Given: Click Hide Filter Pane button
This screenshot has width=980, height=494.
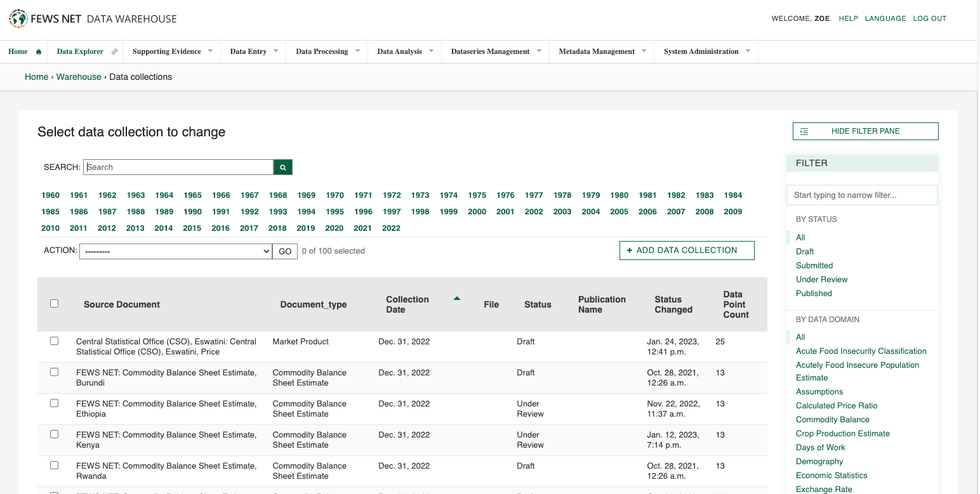Looking at the screenshot, I should (x=866, y=131).
